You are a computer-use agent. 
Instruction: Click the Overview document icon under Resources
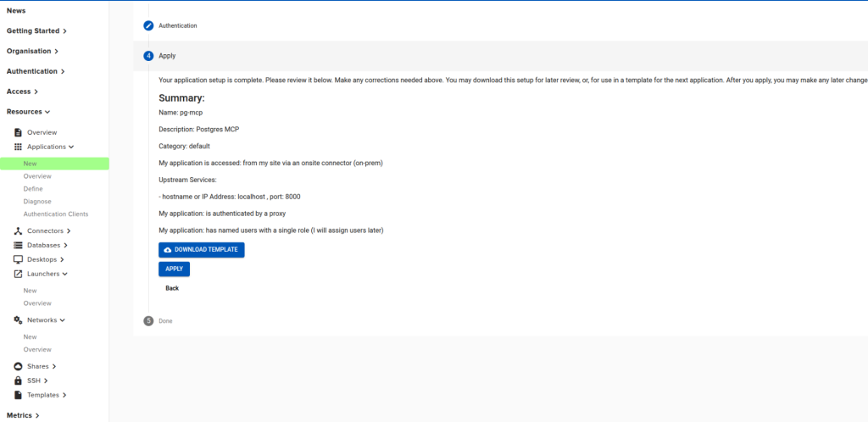point(18,133)
